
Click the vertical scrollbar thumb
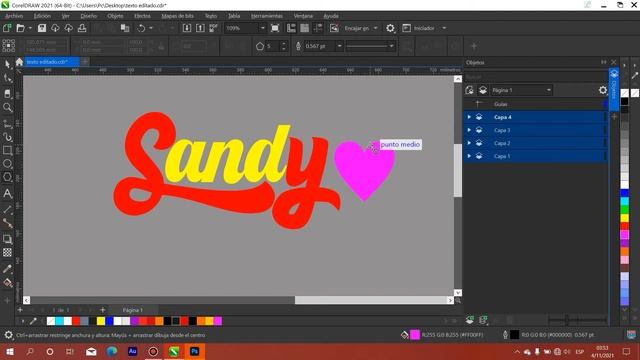[458, 170]
